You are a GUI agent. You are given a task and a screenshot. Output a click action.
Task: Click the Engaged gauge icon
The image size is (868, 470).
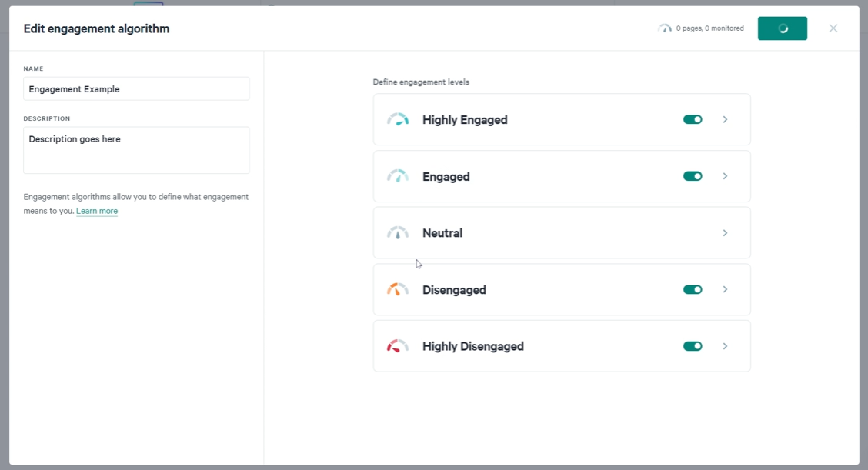[x=398, y=176]
